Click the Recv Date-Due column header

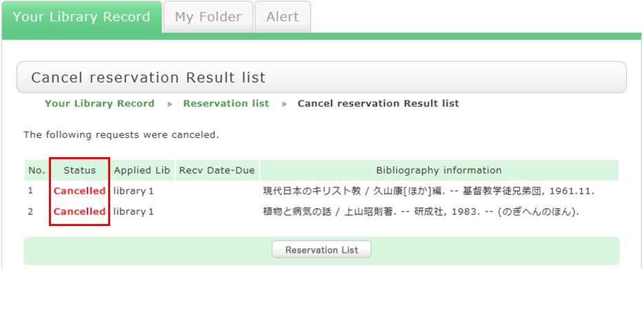pos(216,170)
